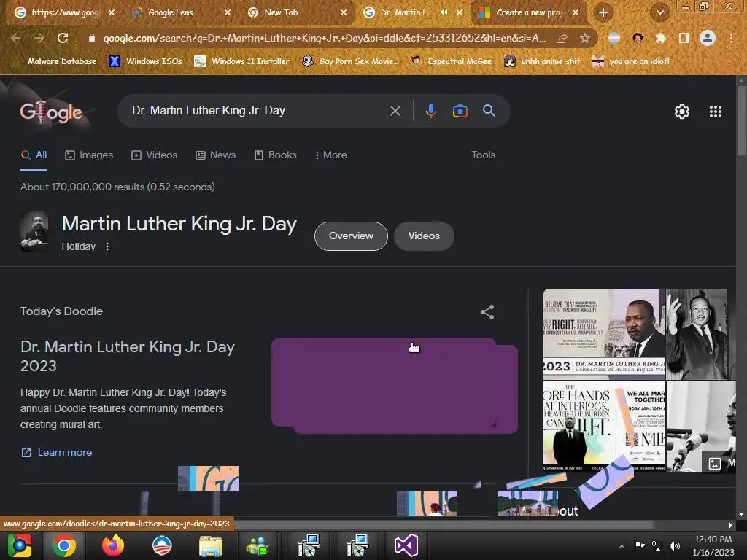Click the magnifier search button in the search box
This screenshot has width=747, height=560.
coord(489,111)
